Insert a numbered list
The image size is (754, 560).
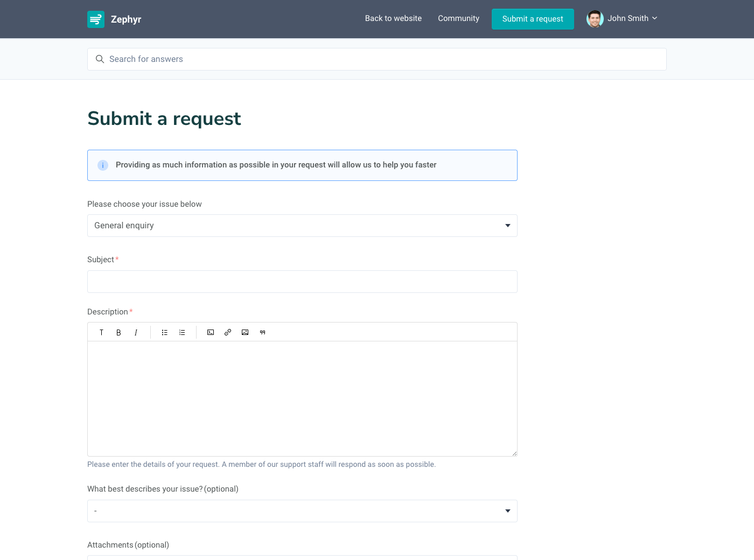[182, 332]
